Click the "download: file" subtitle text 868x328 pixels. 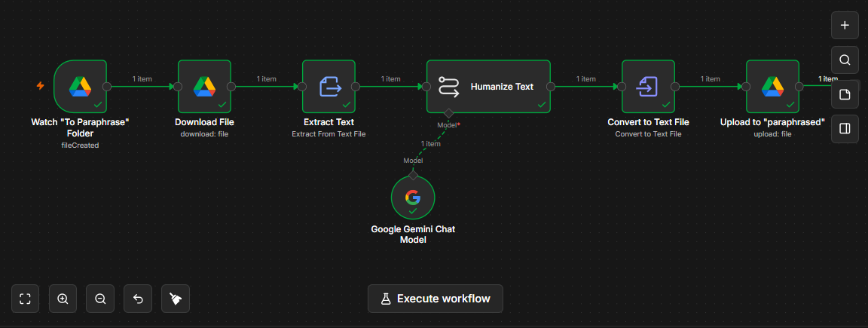[204, 133]
